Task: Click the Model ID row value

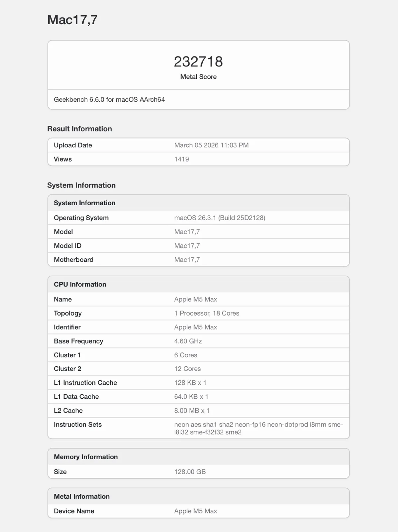Action: click(x=187, y=246)
